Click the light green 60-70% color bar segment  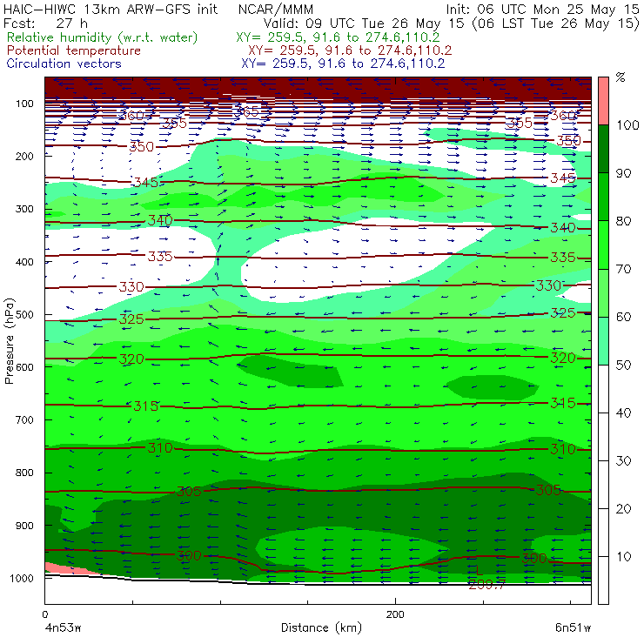pos(603,292)
